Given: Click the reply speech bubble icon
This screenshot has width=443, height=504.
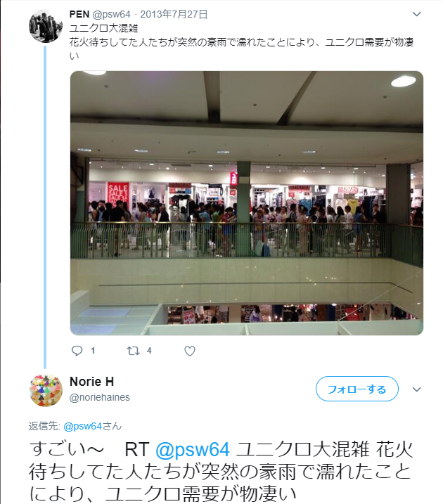Looking at the screenshot, I should coord(77,350).
